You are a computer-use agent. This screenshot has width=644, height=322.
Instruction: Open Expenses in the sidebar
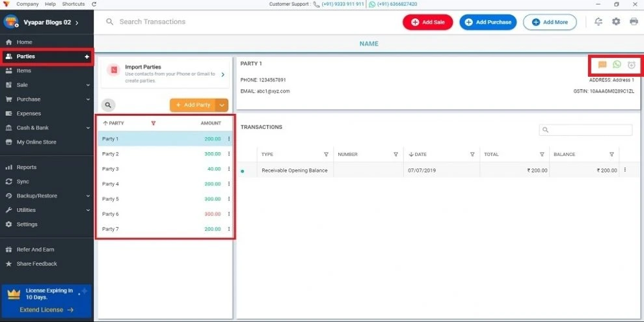coord(29,113)
